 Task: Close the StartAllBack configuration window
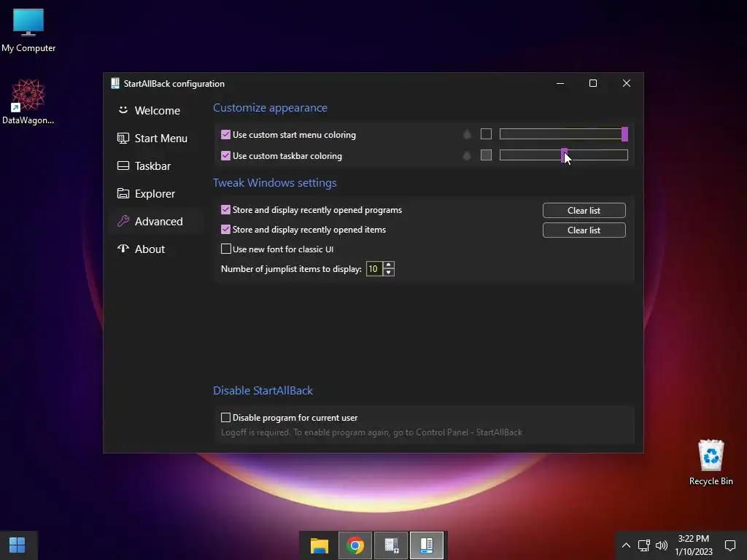pos(627,83)
